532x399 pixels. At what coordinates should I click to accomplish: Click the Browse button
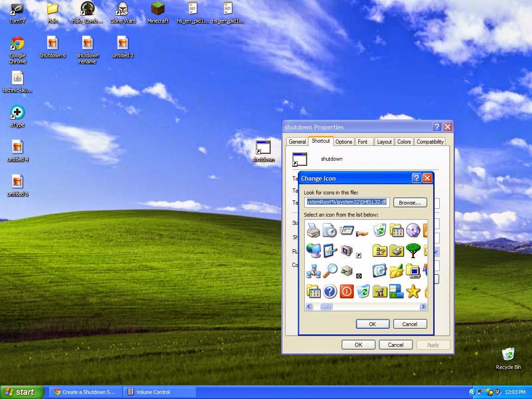click(410, 202)
